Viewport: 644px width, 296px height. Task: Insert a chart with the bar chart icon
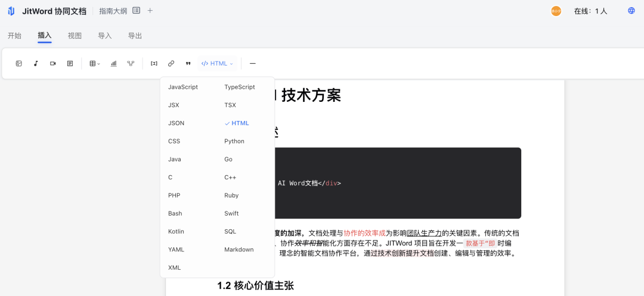[x=114, y=64]
